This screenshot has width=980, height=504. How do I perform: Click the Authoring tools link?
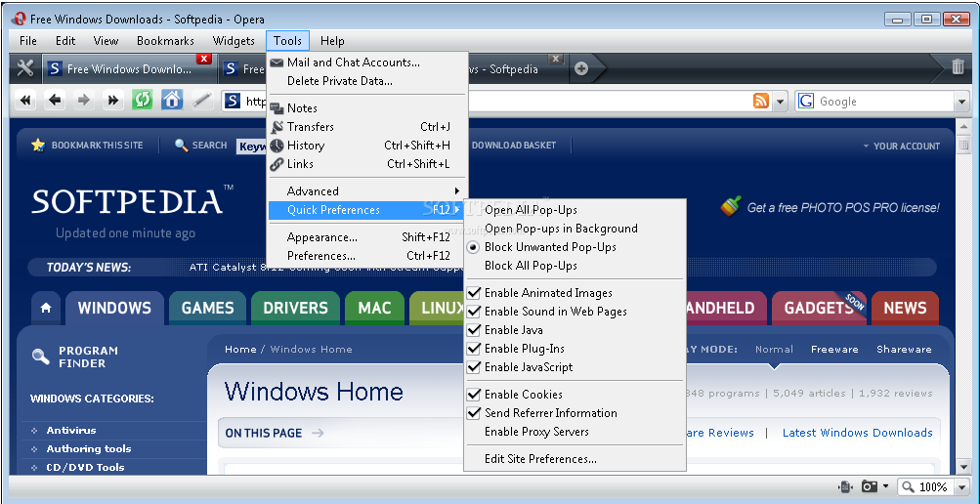(x=89, y=449)
